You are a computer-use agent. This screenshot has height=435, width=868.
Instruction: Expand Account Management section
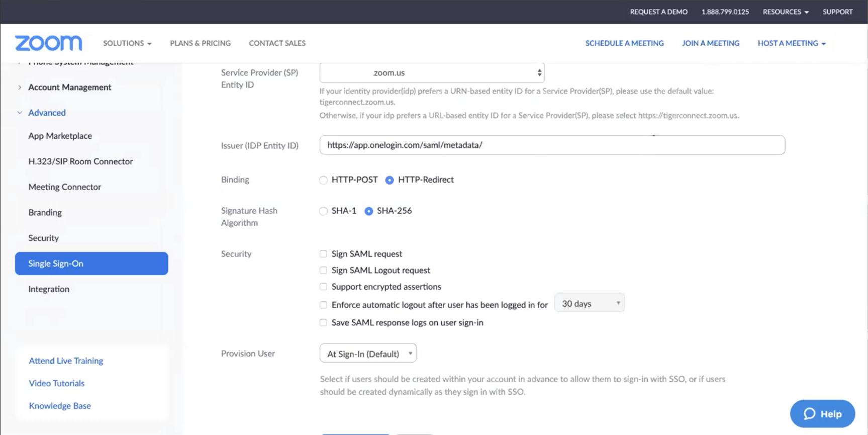click(x=70, y=88)
